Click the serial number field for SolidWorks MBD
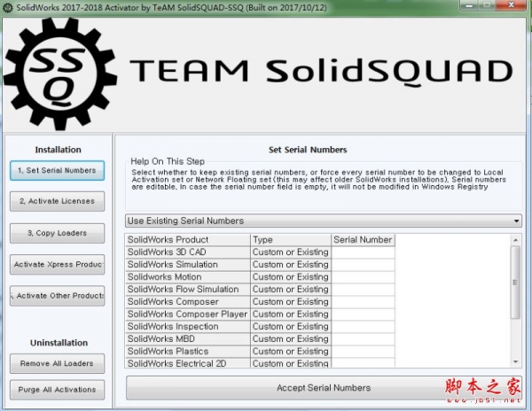532x411 pixels. (x=363, y=339)
